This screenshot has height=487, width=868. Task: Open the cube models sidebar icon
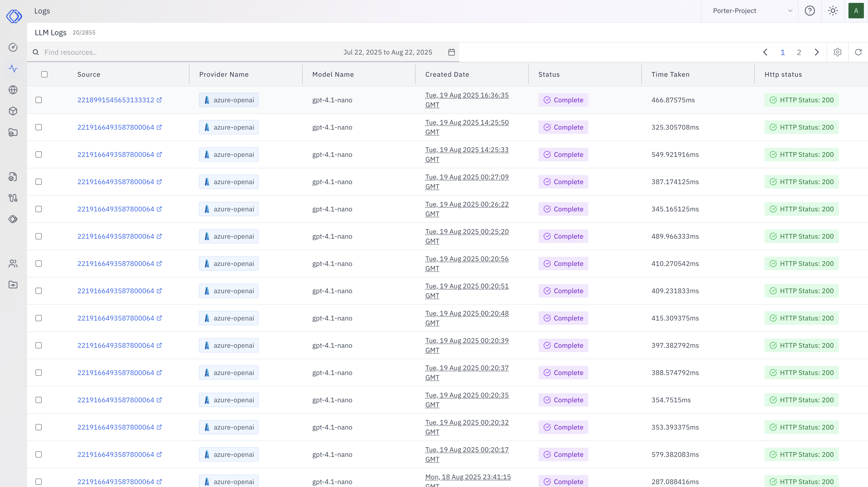(x=13, y=111)
